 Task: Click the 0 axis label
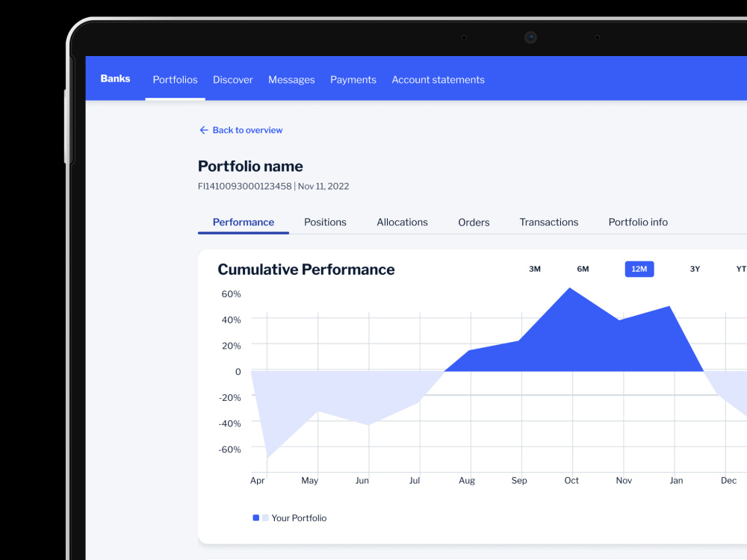tap(238, 372)
